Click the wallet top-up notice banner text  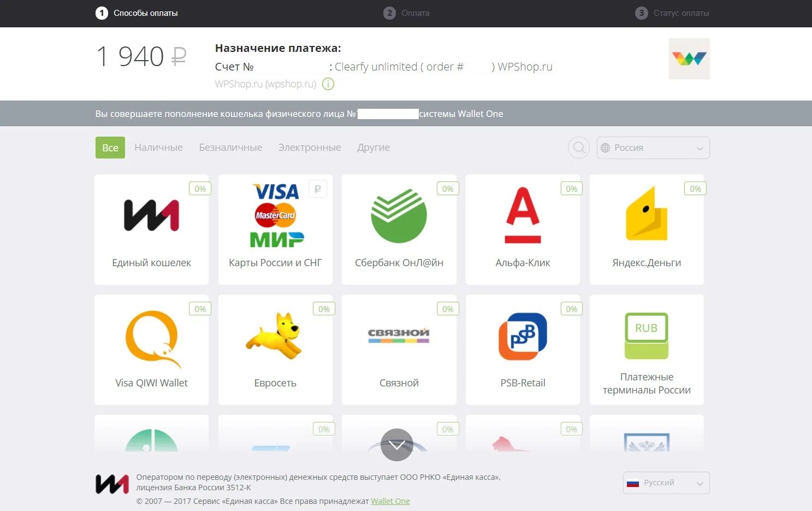[x=299, y=114]
